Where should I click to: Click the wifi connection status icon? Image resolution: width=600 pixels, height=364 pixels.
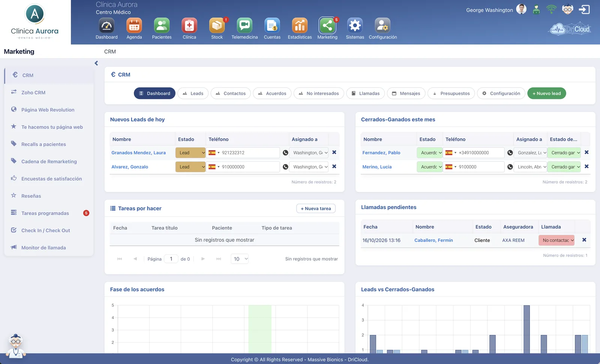551,9
